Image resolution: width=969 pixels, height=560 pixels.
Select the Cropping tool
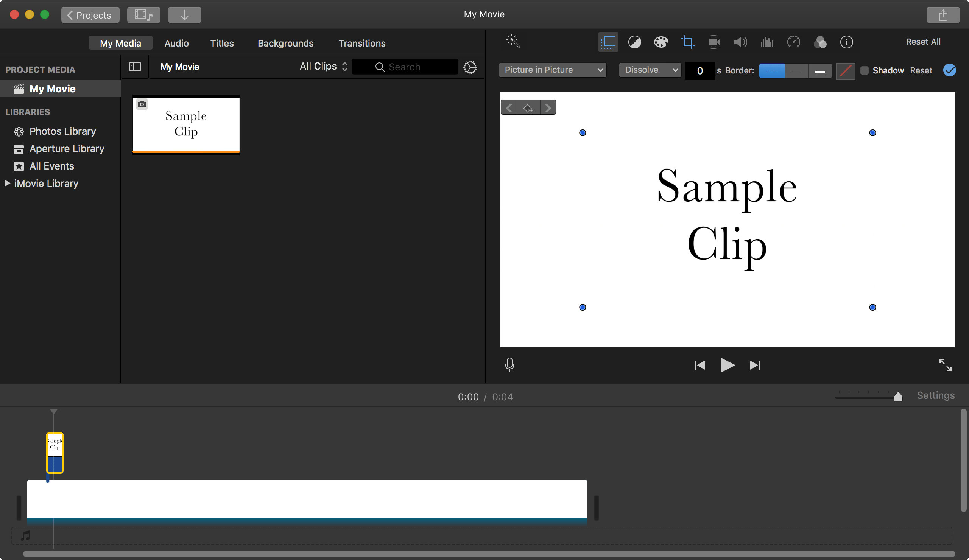[x=688, y=42]
